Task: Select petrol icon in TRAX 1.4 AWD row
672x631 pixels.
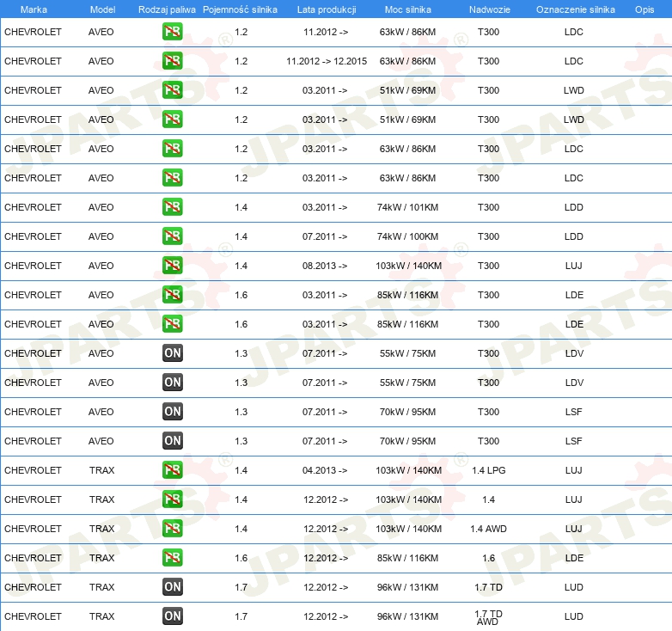Action: coord(173,529)
